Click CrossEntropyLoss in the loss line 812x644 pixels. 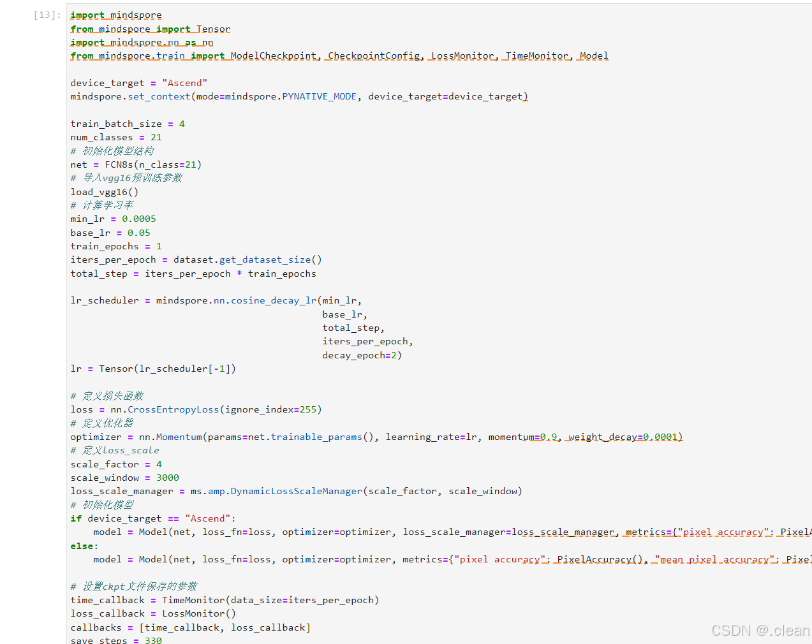173,409
